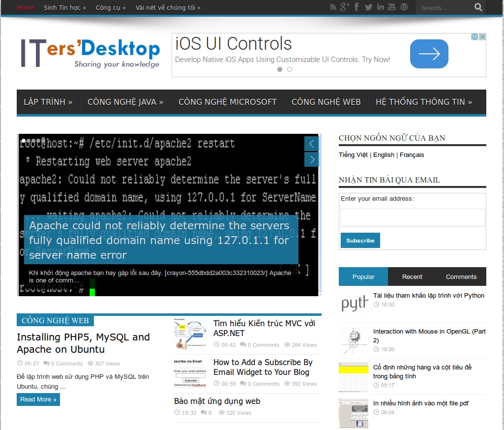Go to the Home menu item
The width and height of the screenshot is (504, 430).
pyautogui.click(x=26, y=8)
